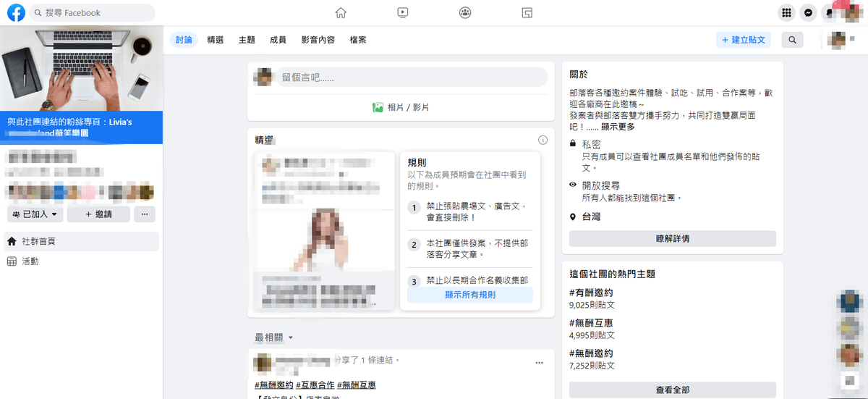This screenshot has height=399, width=868.
Task: Open the nine-dot menu grid icon
Action: pos(786,12)
